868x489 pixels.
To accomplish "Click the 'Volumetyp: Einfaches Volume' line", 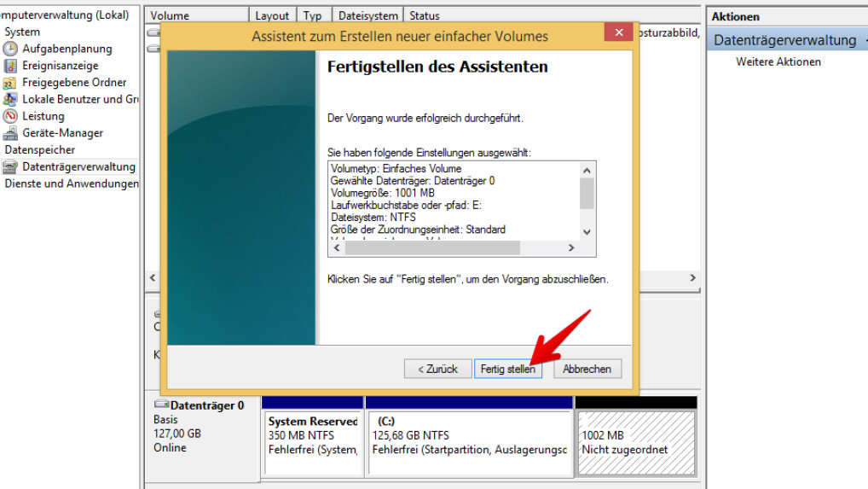I will [x=396, y=168].
